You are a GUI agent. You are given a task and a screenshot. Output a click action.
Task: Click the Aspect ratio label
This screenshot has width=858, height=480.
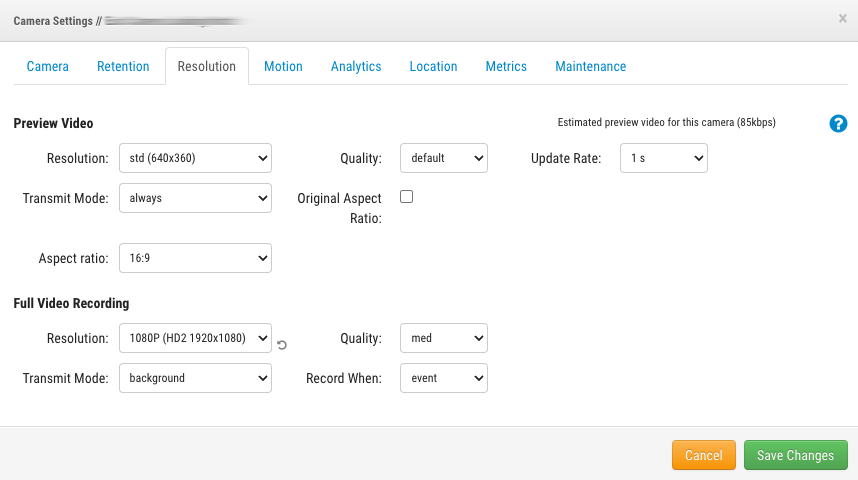(x=73, y=258)
